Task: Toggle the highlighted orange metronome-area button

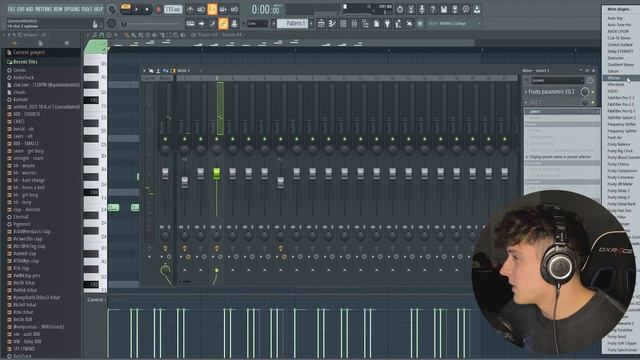Action: click(212, 9)
